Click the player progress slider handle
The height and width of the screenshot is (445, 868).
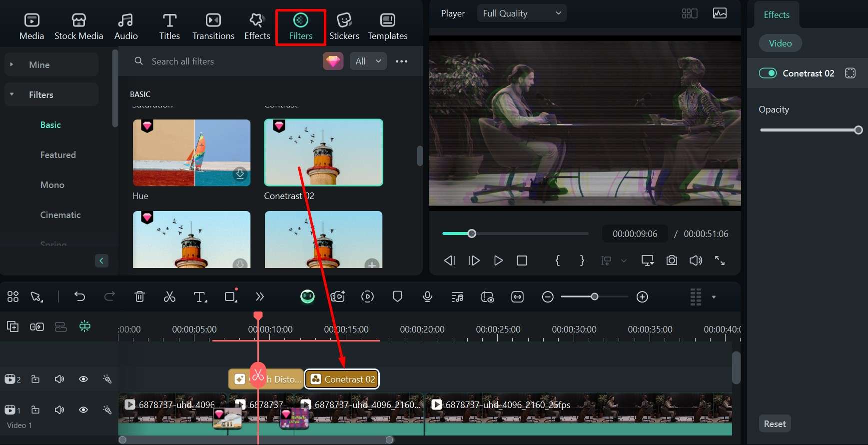point(472,233)
